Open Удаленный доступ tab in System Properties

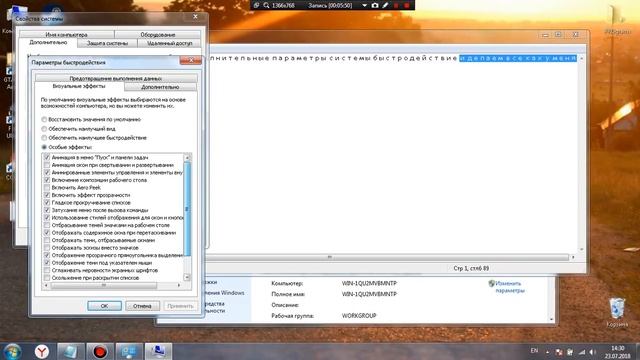(x=169, y=43)
